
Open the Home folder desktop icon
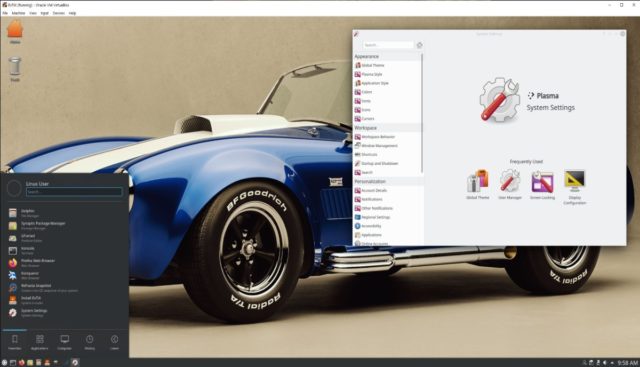click(15, 32)
